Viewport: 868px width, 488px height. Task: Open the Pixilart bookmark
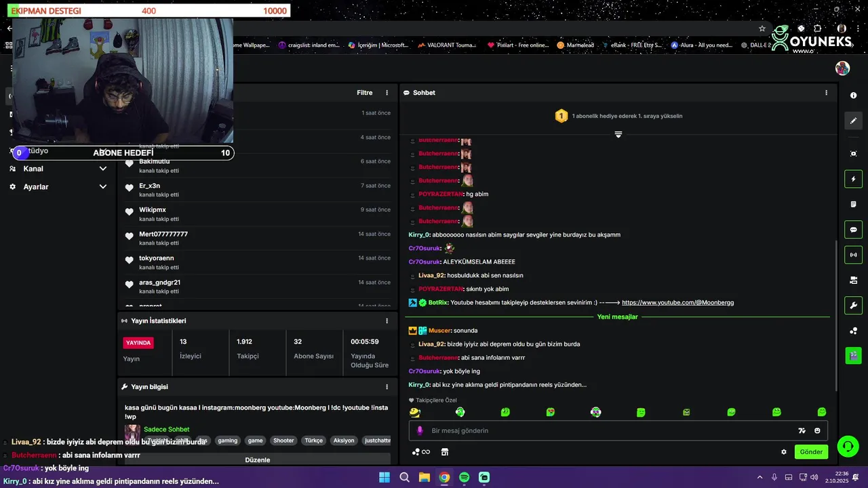point(517,45)
